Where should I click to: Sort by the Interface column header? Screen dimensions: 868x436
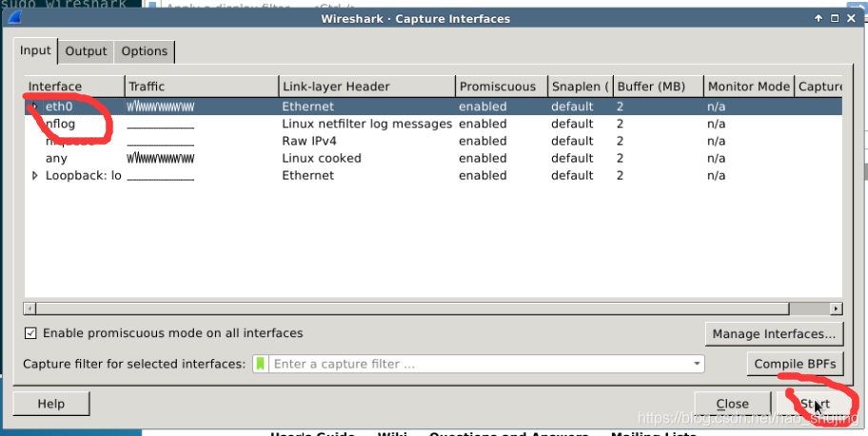tap(75, 87)
